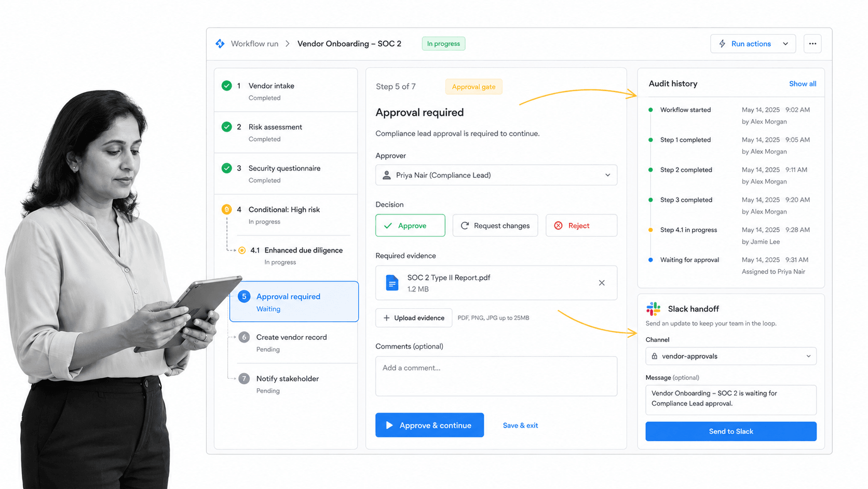Click the grey step 7 number badge
The height and width of the screenshot is (489, 868).
point(244,379)
